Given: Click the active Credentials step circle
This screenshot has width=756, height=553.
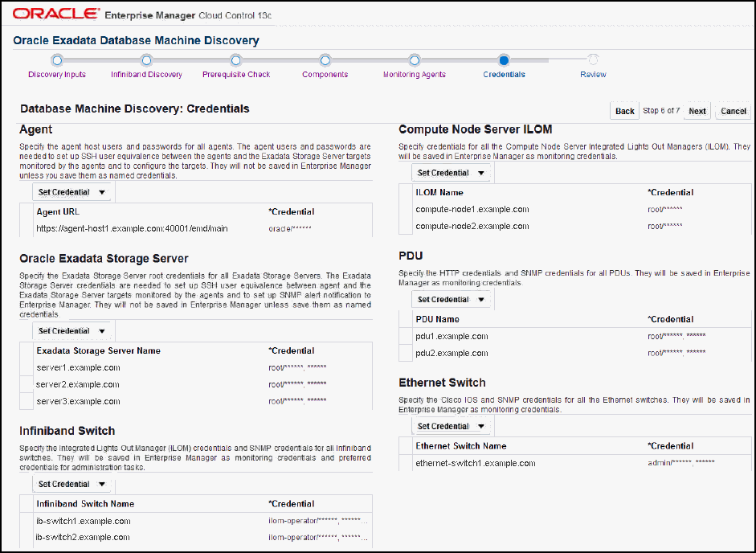Looking at the screenshot, I should tap(504, 60).
